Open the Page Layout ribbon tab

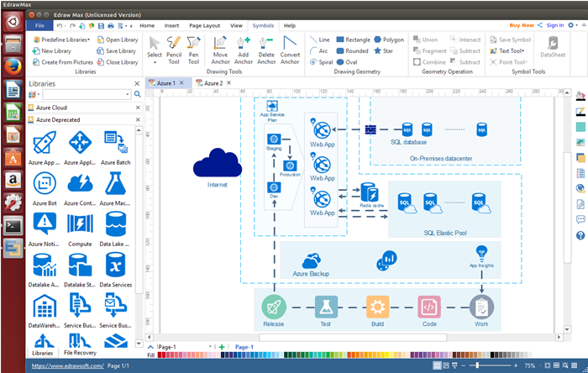[x=205, y=25]
